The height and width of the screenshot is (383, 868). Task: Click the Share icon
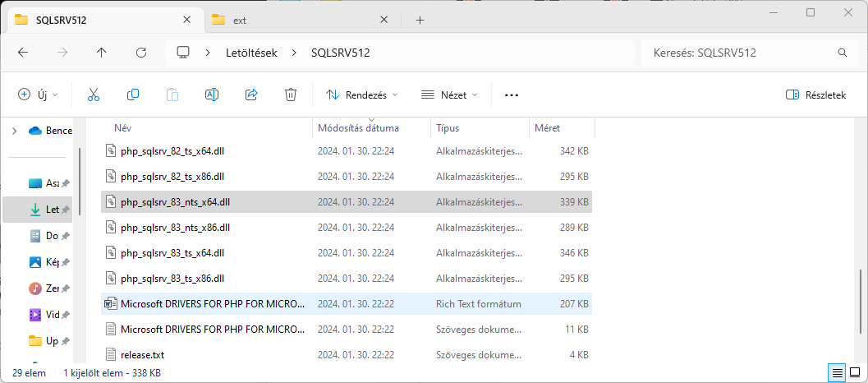pyautogui.click(x=251, y=95)
